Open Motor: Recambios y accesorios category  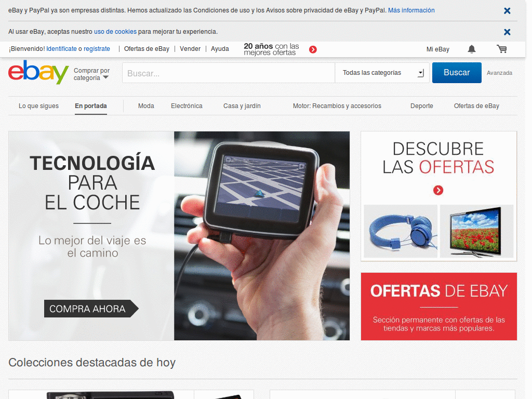coord(337,106)
